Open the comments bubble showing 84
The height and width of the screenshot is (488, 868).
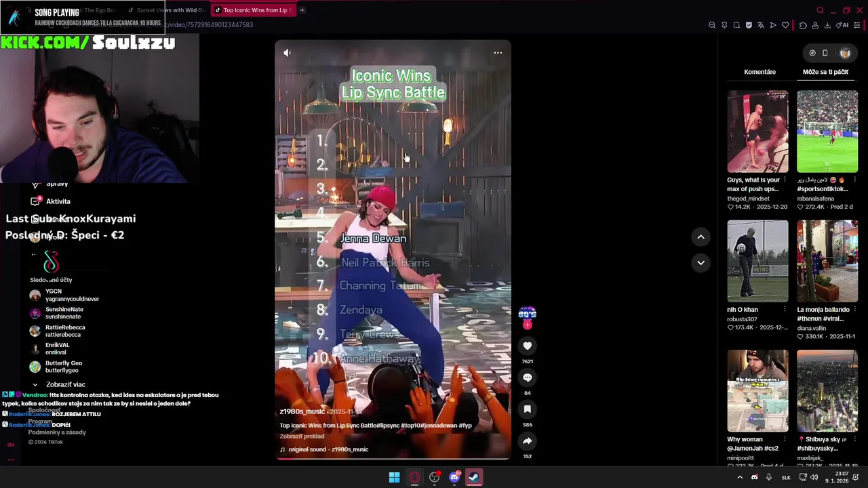pos(527,378)
